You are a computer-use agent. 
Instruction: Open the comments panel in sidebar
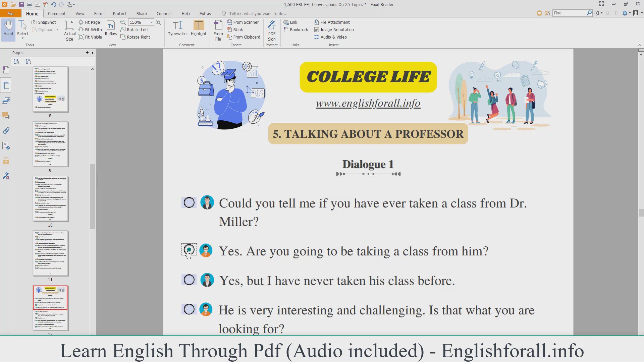coord(6,116)
